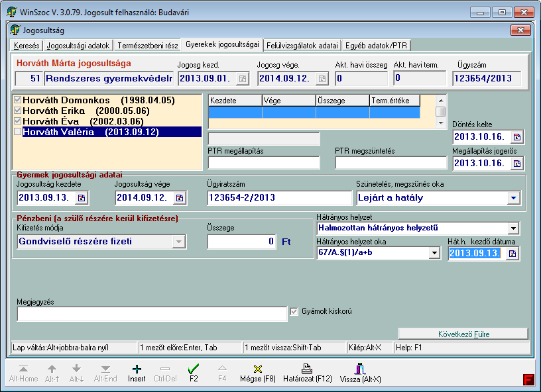
Task: Expand Szünetelés, megszűnés oka dropdown
Action: (514, 198)
